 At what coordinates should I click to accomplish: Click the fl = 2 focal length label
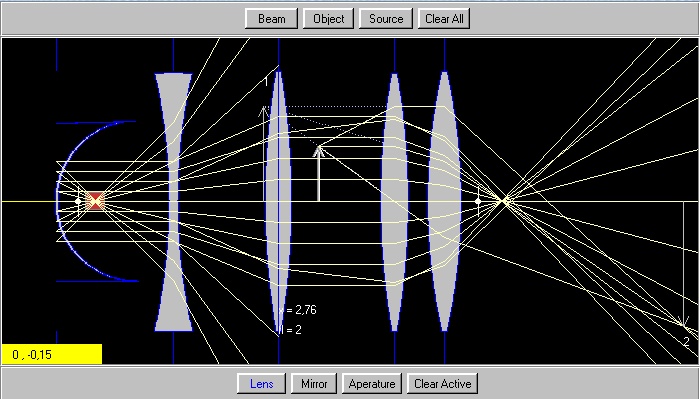pos(290,330)
